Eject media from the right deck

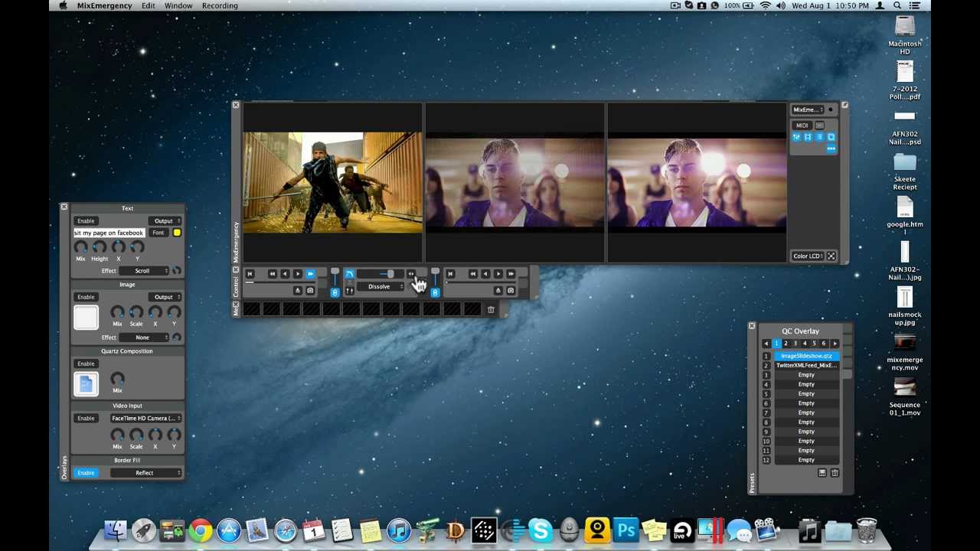(498, 290)
